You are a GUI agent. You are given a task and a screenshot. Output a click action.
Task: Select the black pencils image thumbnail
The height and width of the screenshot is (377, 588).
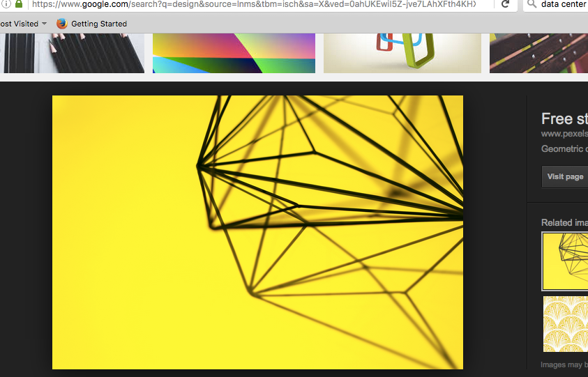pyautogui.click(x=72, y=53)
